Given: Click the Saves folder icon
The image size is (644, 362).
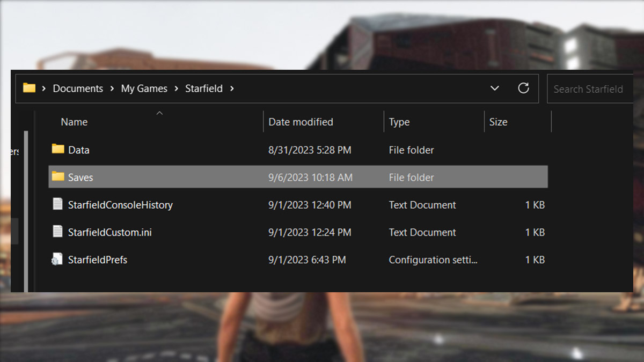Looking at the screenshot, I should click(x=58, y=177).
